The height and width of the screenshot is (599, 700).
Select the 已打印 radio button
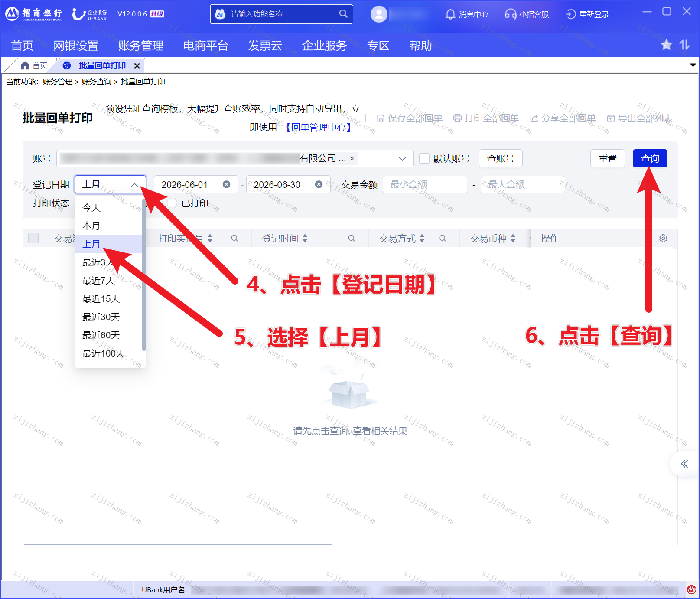pos(172,203)
